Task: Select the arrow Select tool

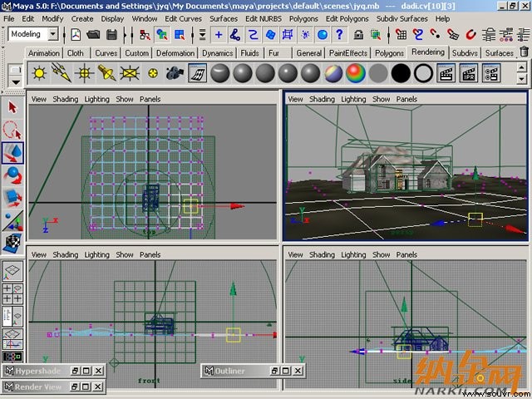Action: pos(13,107)
